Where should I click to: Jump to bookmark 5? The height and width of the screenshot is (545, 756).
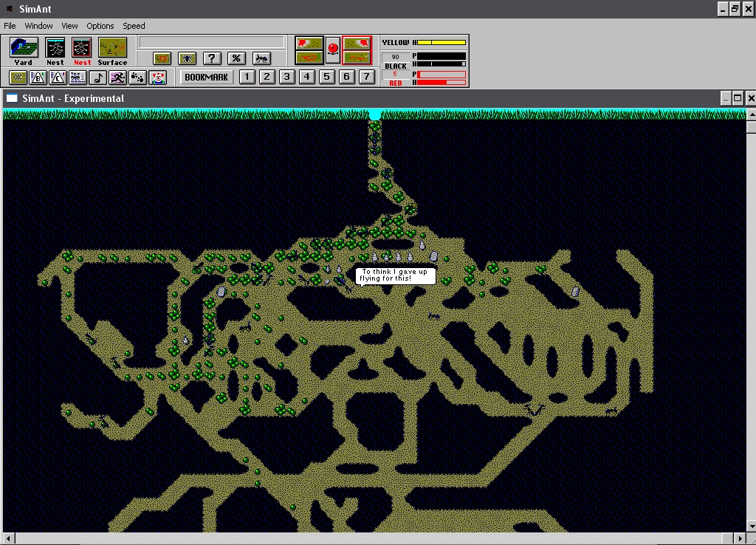[x=326, y=77]
